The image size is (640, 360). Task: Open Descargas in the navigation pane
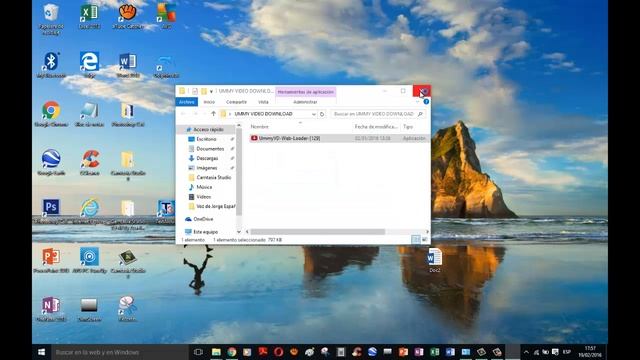click(207, 158)
